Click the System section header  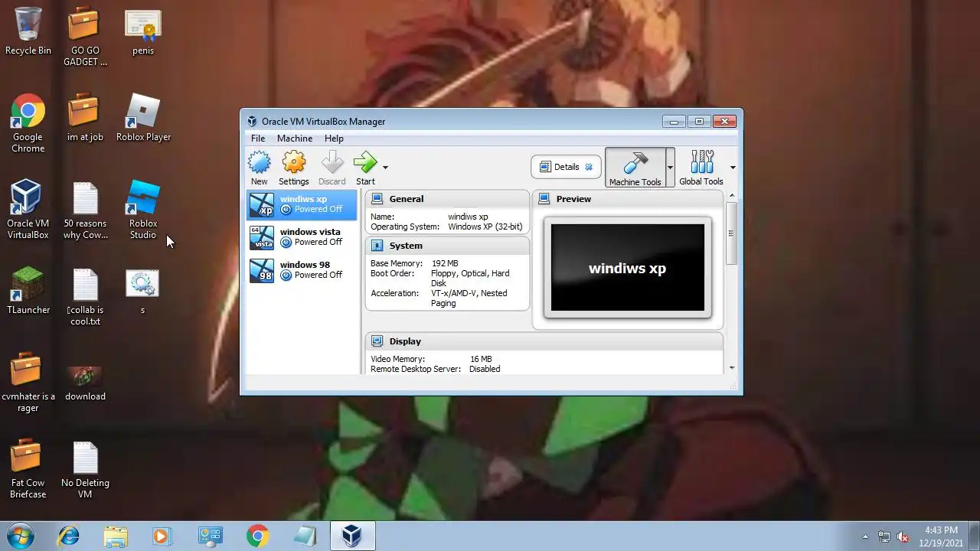(x=447, y=246)
